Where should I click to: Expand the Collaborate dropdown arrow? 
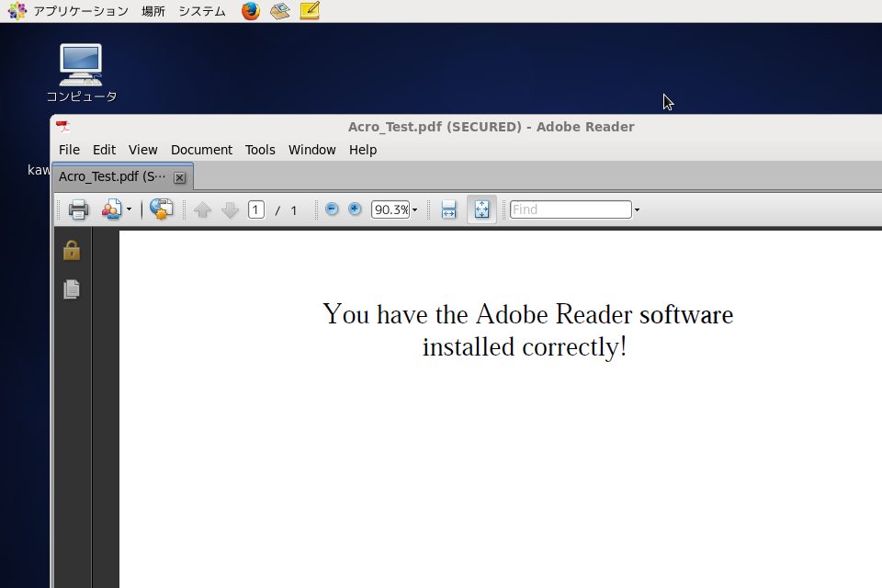pos(129,210)
